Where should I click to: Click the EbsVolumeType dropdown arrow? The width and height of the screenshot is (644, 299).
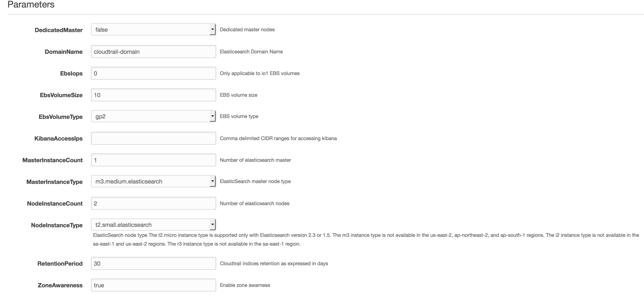click(x=212, y=116)
